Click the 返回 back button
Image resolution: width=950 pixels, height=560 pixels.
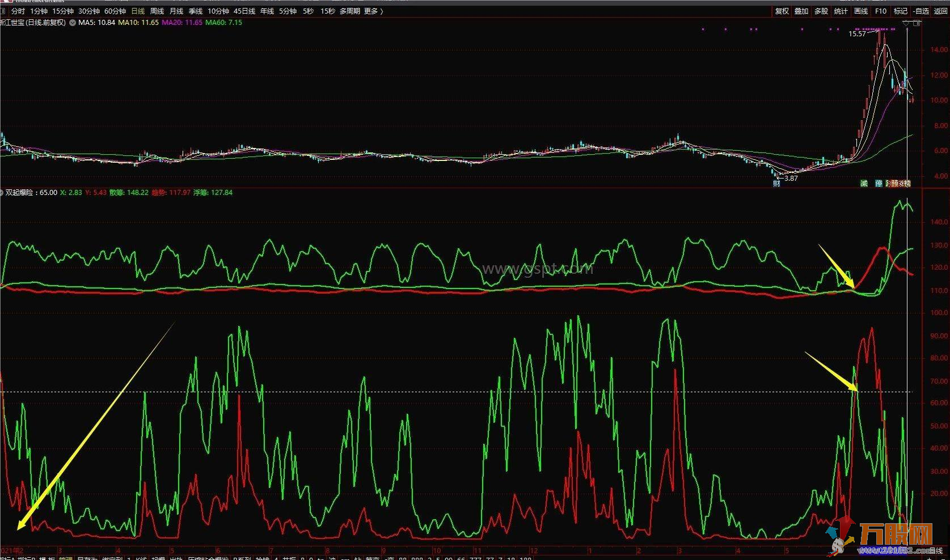(x=941, y=11)
